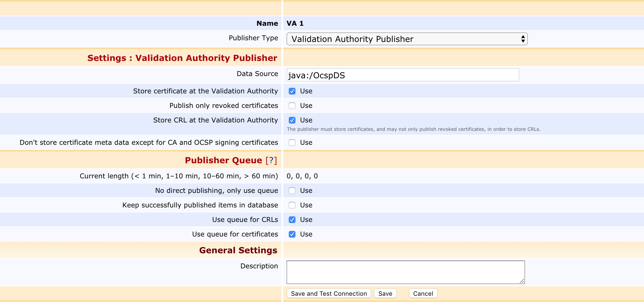Check Keep successfully published items in database
The image size is (644, 303).
[292, 205]
